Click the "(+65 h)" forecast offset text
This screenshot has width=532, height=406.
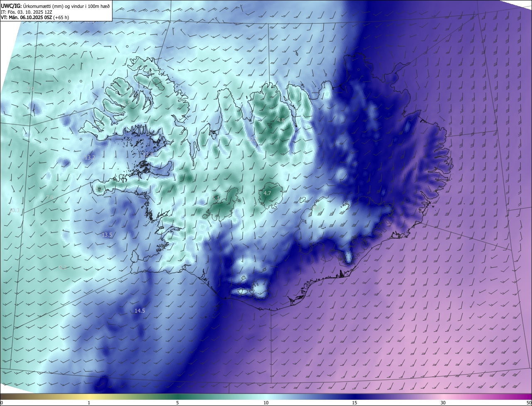pos(61,17)
